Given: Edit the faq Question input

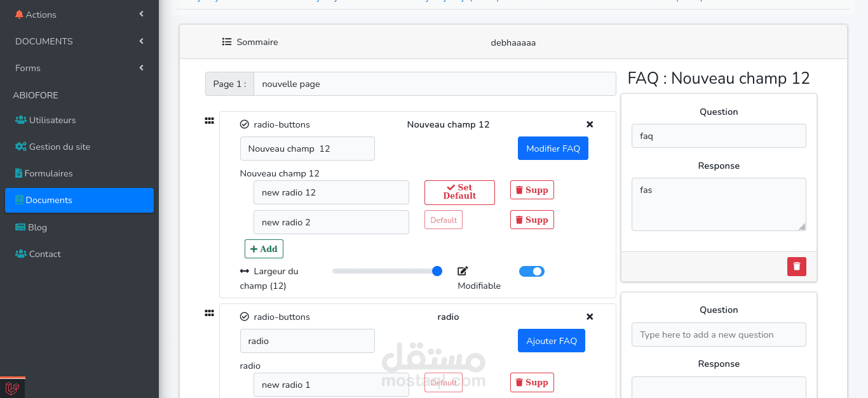Looking at the screenshot, I should click(719, 136).
